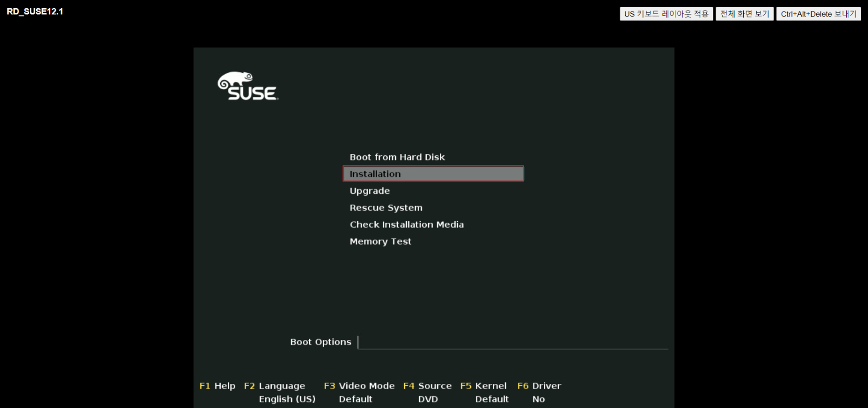
Task: Click the Boot Options label
Action: pyautogui.click(x=321, y=342)
